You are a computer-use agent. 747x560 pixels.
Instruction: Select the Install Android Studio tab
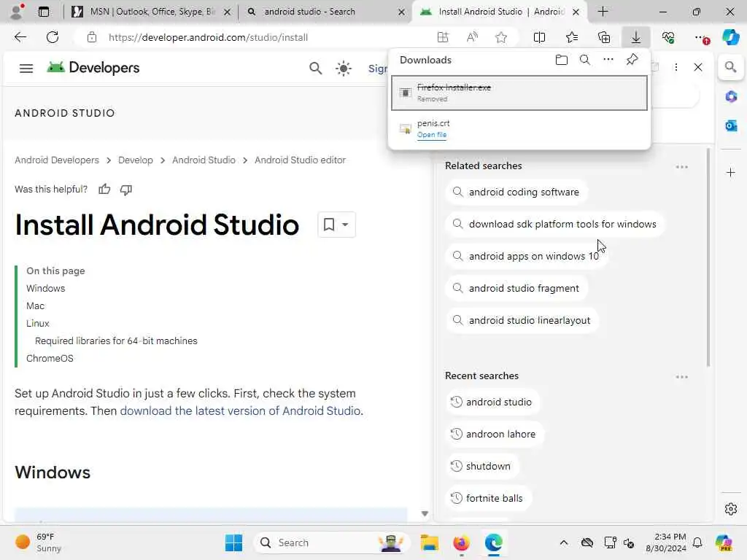(499, 12)
